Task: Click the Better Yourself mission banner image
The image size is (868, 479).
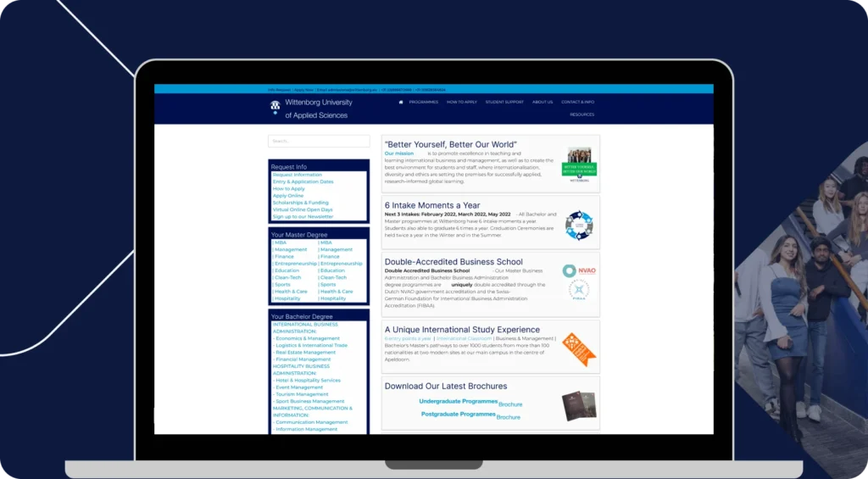Action: [579, 163]
